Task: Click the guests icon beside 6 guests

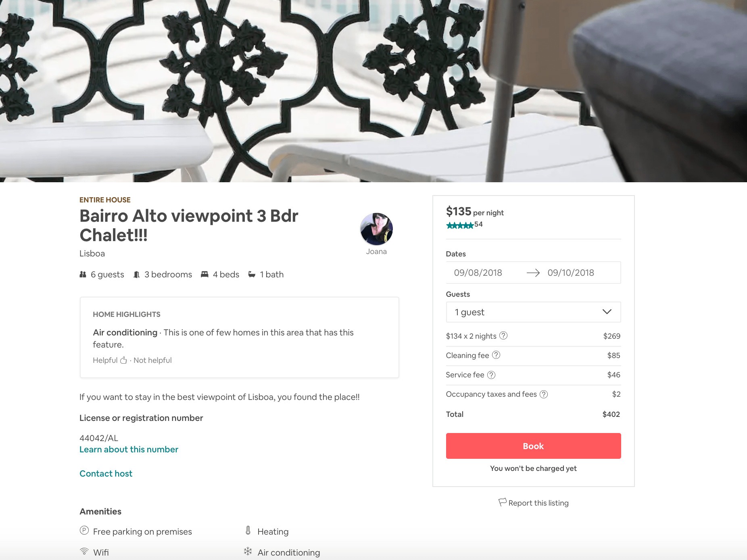Action: pos(83,275)
